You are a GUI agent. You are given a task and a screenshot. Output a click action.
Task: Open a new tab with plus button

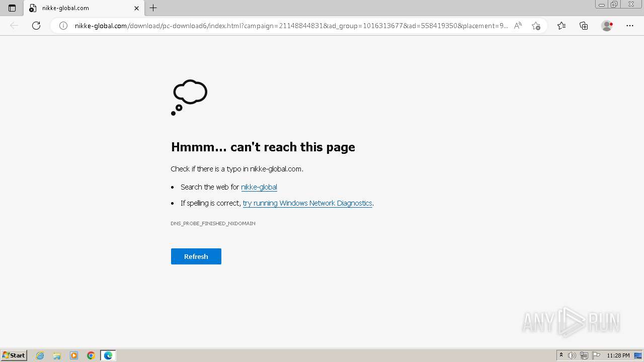click(x=153, y=8)
